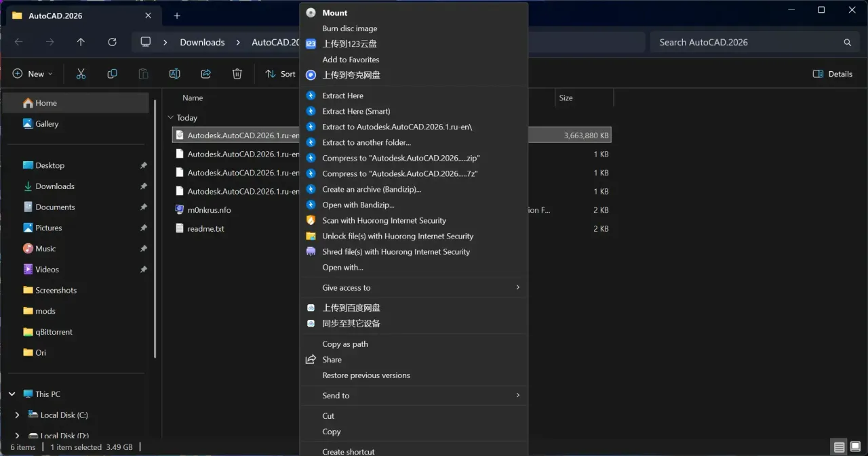
Task: Switch to large thumbnails view in the status bar
Action: click(856, 447)
